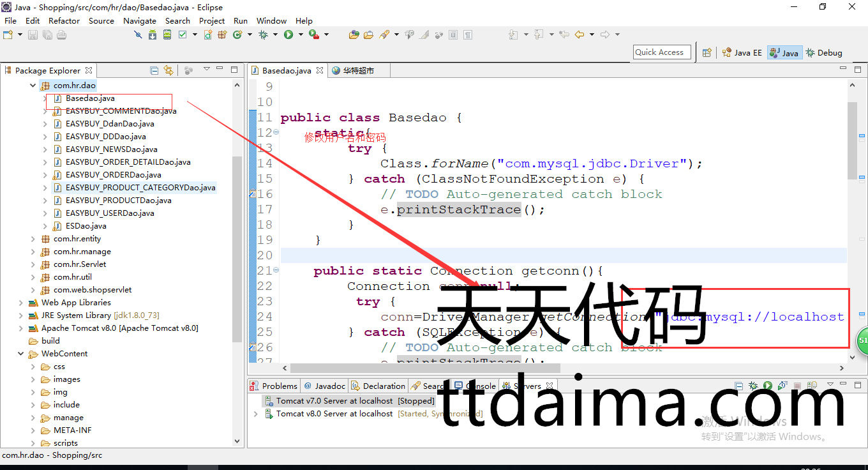Open the Refactor menu
Image resolution: width=868 pixels, height=470 pixels.
pos(64,20)
